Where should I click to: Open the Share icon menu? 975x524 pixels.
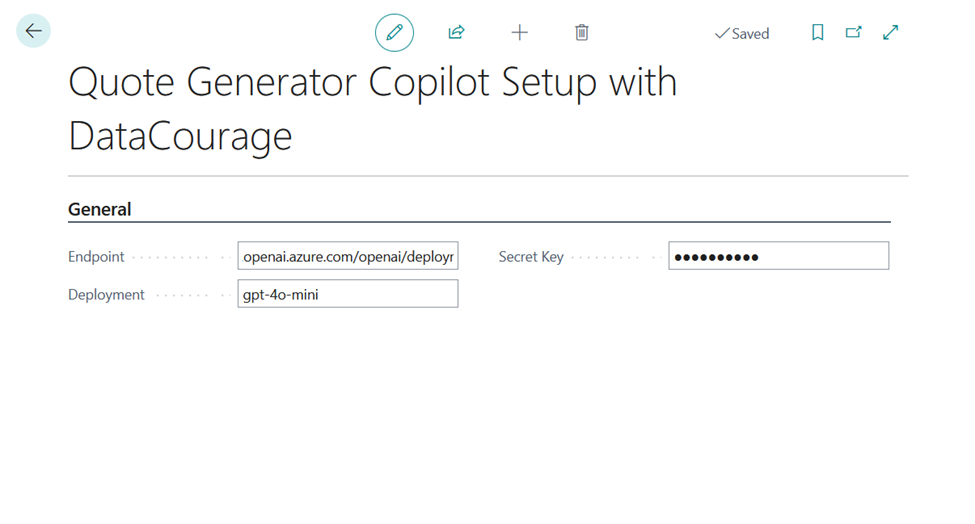457,33
